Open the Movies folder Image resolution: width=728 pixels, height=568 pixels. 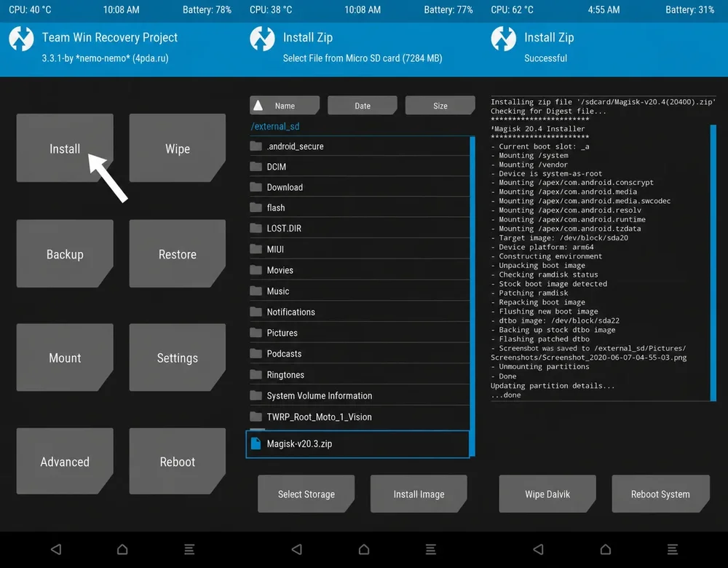pyautogui.click(x=360, y=270)
